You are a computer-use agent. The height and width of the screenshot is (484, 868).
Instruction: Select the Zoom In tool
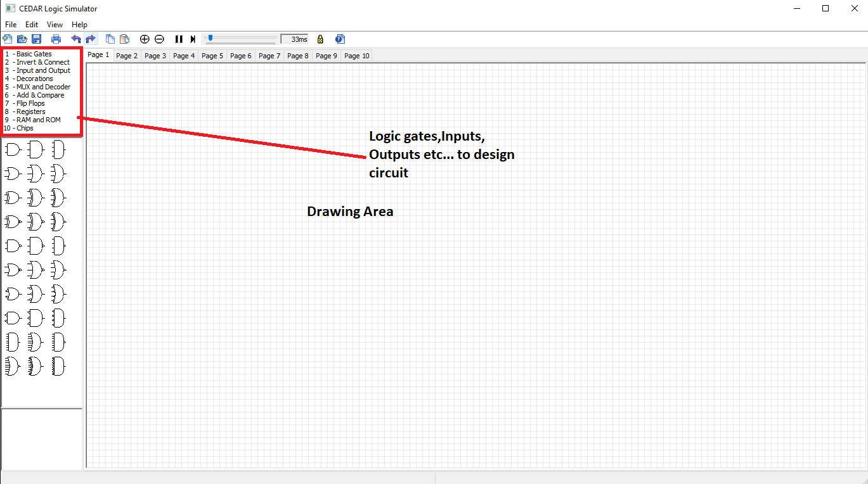145,39
